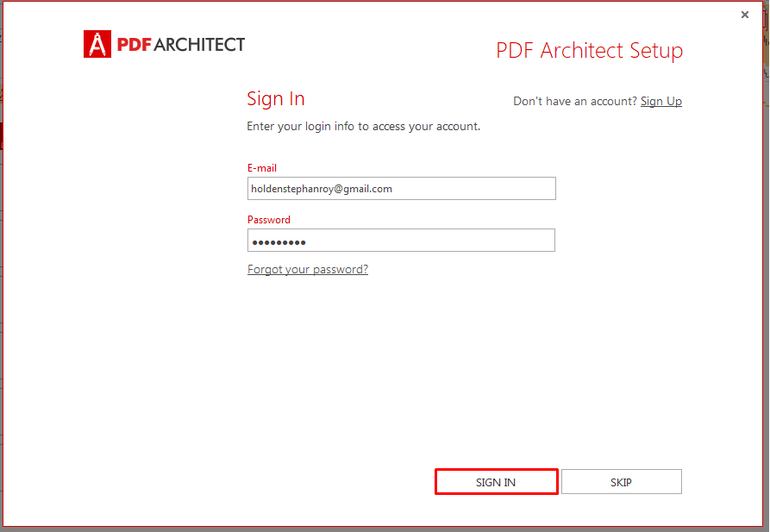This screenshot has height=532, width=770.
Task: Close the PDF Architect Setup dialog
Action: pos(744,15)
